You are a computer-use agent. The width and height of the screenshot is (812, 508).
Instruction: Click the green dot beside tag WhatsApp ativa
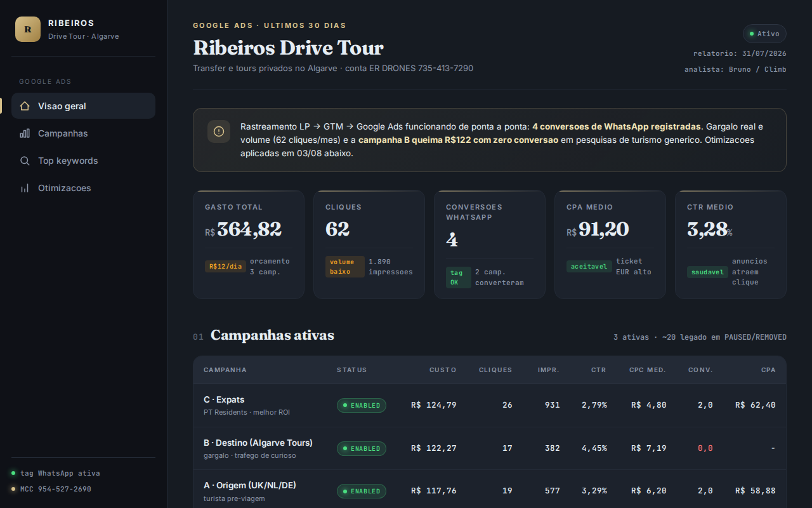tap(13, 473)
